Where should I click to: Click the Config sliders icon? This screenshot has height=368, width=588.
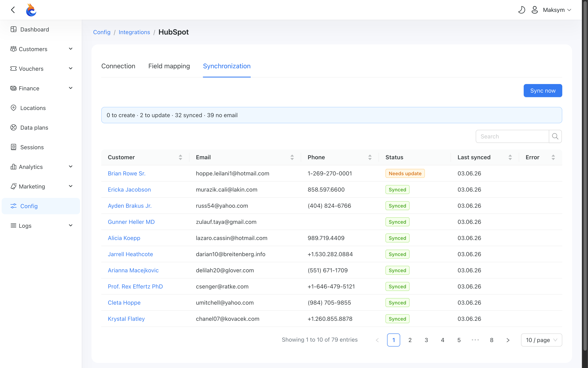(x=13, y=206)
